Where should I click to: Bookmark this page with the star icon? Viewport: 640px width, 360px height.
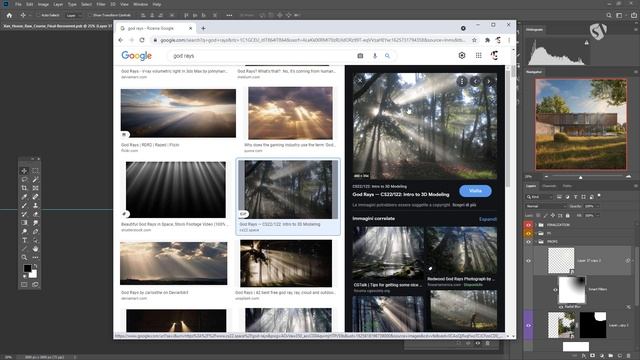[x=474, y=40]
